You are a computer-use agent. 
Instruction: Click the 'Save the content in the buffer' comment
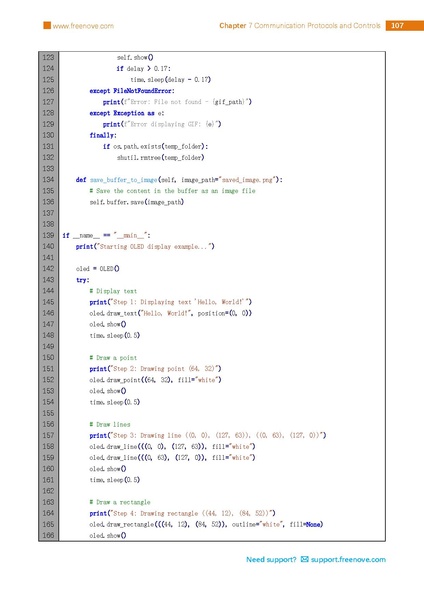pyautogui.click(x=172, y=191)
